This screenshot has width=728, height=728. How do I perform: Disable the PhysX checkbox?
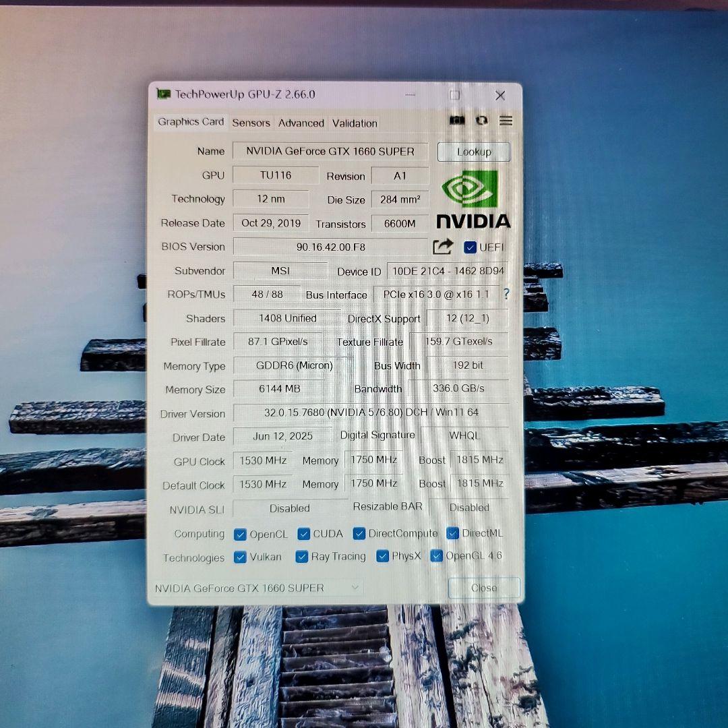tap(382, 556)
